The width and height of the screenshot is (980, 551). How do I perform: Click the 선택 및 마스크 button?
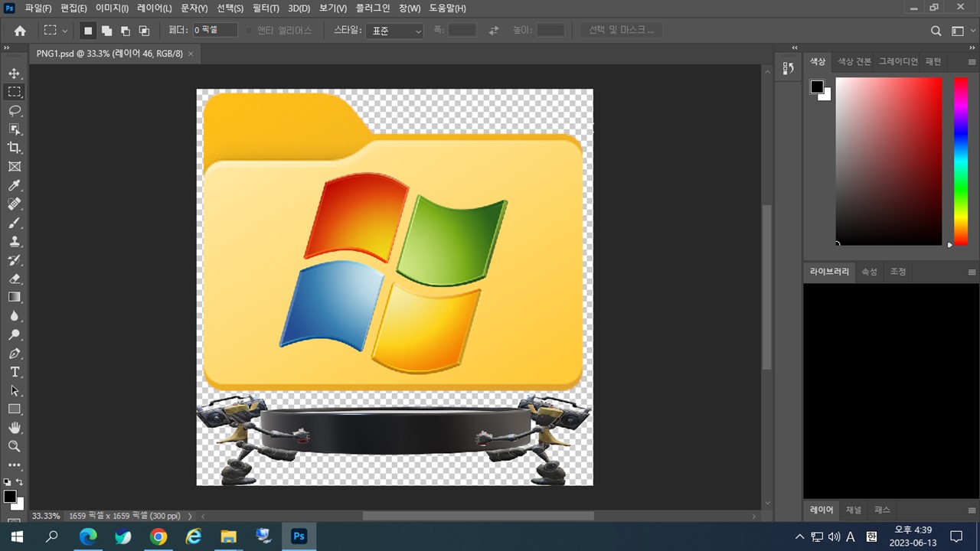(622, 31)
